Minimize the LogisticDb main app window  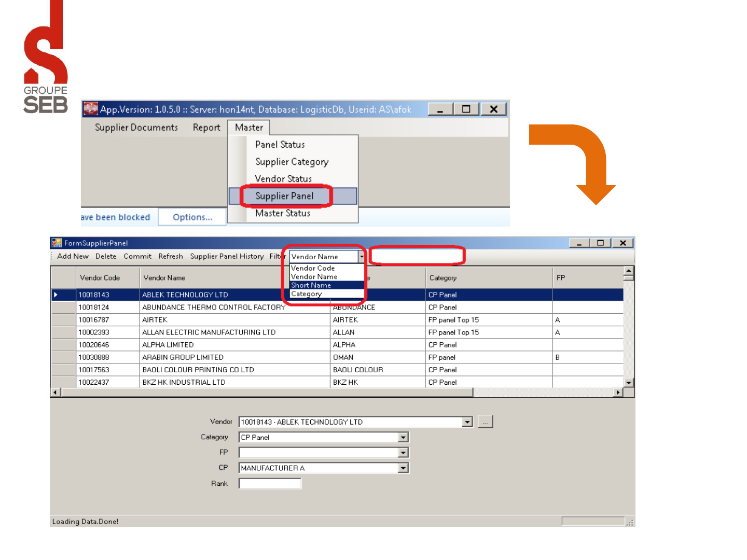pyautogui.click(x=440, y=109)
